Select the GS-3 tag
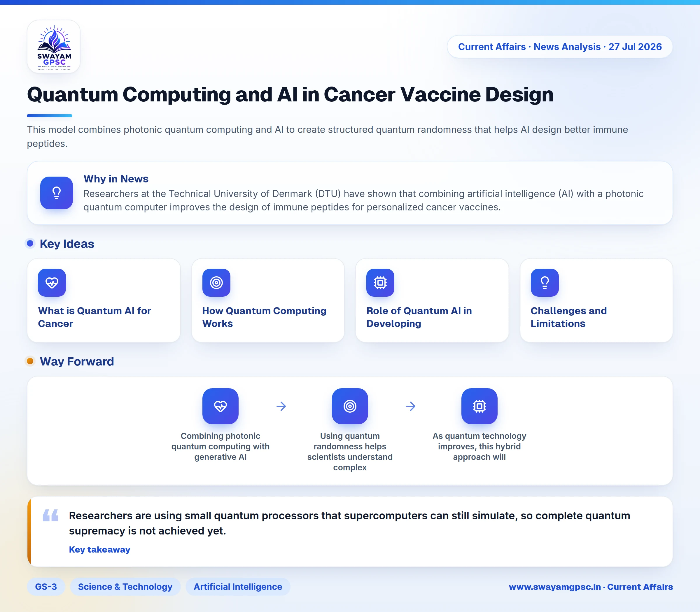700x612 pixels. coord(46,587)
